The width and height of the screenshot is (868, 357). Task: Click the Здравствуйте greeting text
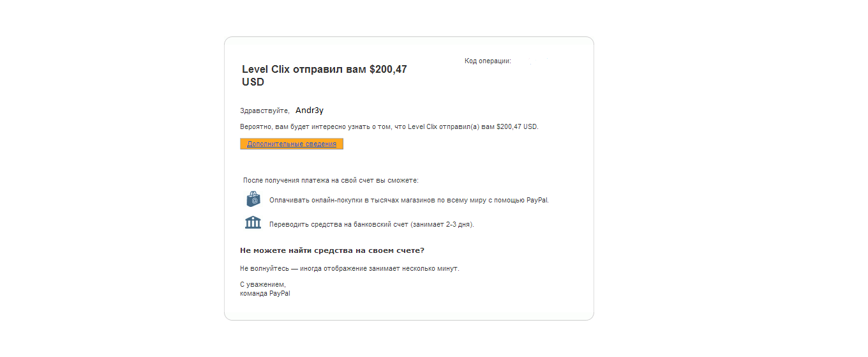264,111
